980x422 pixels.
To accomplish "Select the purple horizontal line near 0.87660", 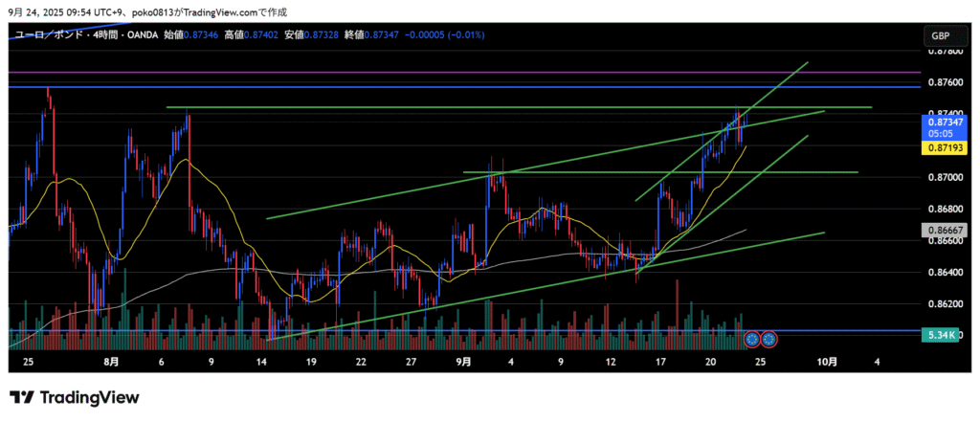I will tap(479, 72).
